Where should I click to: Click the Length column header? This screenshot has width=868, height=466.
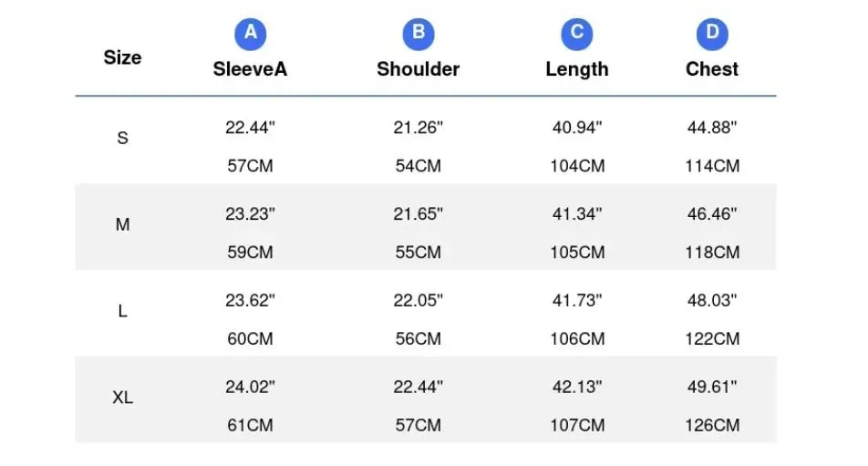(577, 69)
